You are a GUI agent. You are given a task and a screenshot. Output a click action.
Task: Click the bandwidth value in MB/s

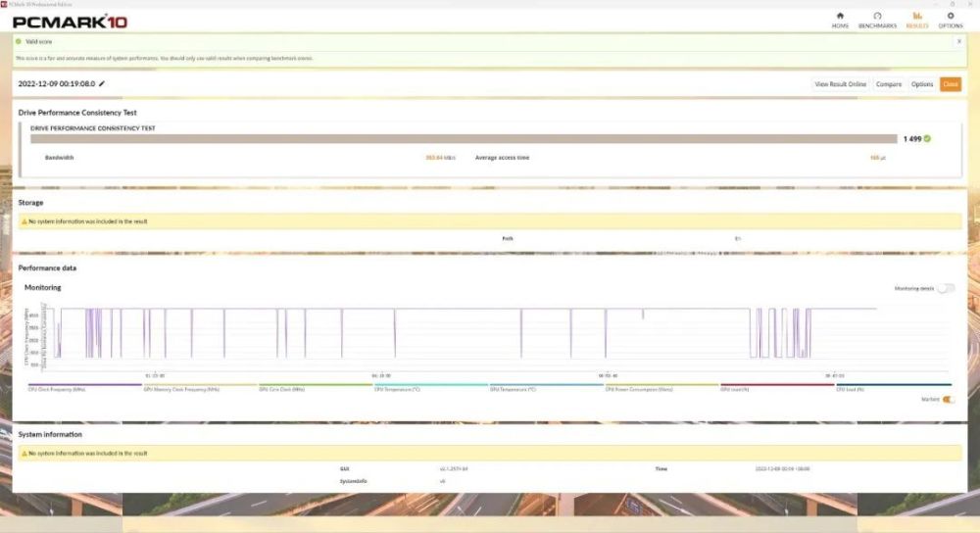(441, 158)
